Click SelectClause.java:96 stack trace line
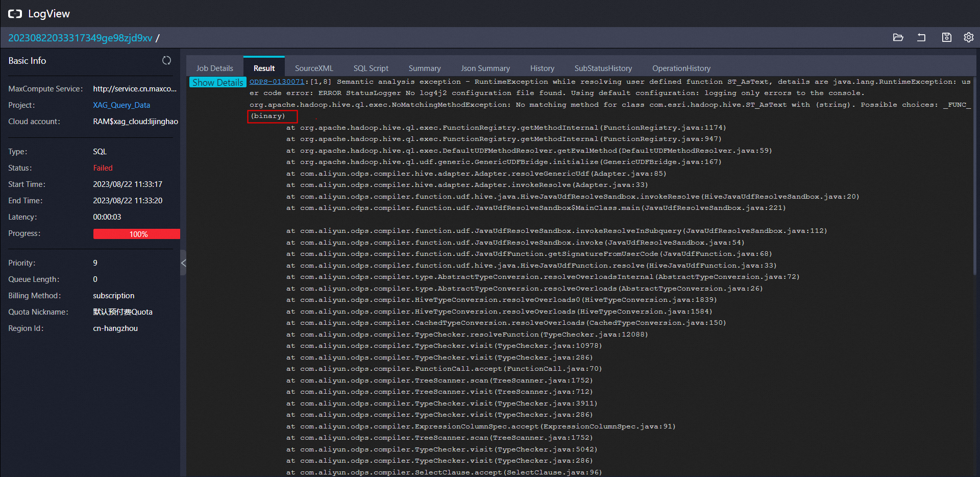 (444, 472)
